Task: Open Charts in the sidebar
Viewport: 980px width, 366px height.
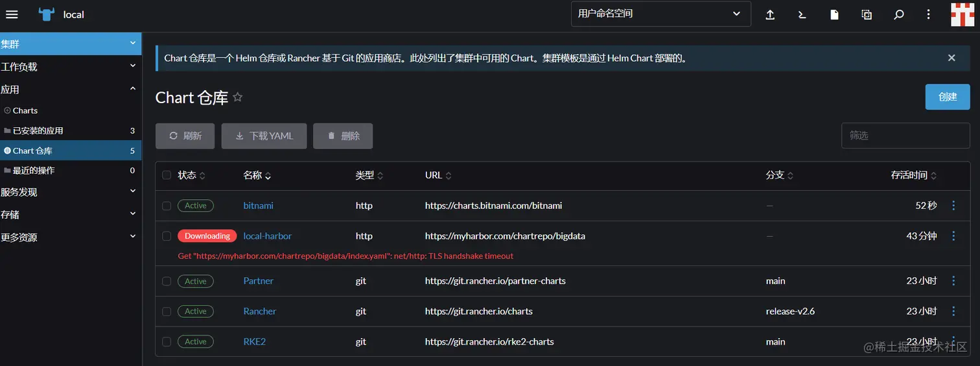Action: (71, 110)
